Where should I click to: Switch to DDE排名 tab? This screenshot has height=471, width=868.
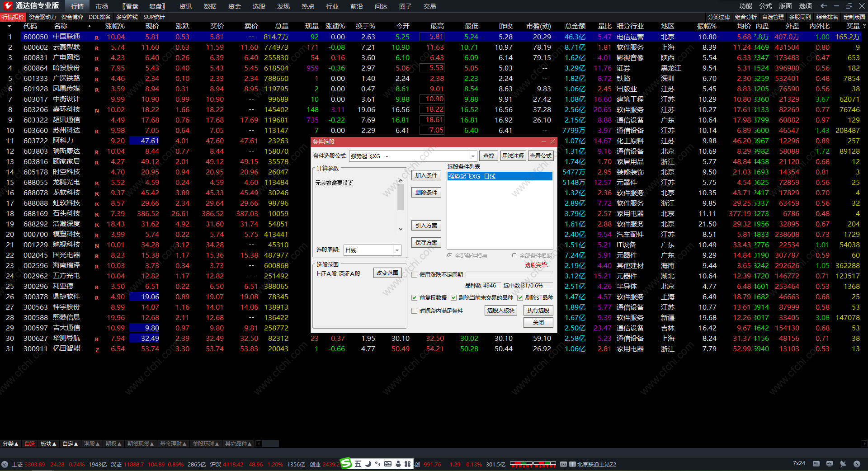pyautogui.click(x=99, y=17)
